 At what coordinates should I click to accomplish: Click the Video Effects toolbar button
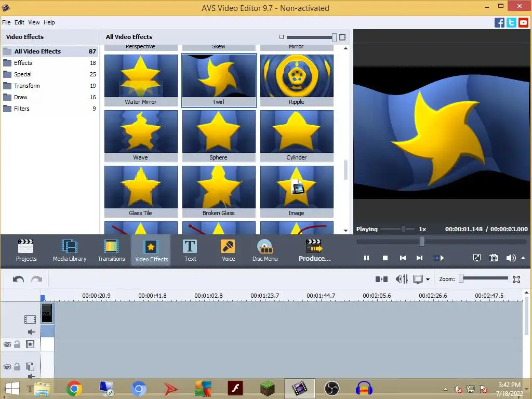click(x=151, y=250)
